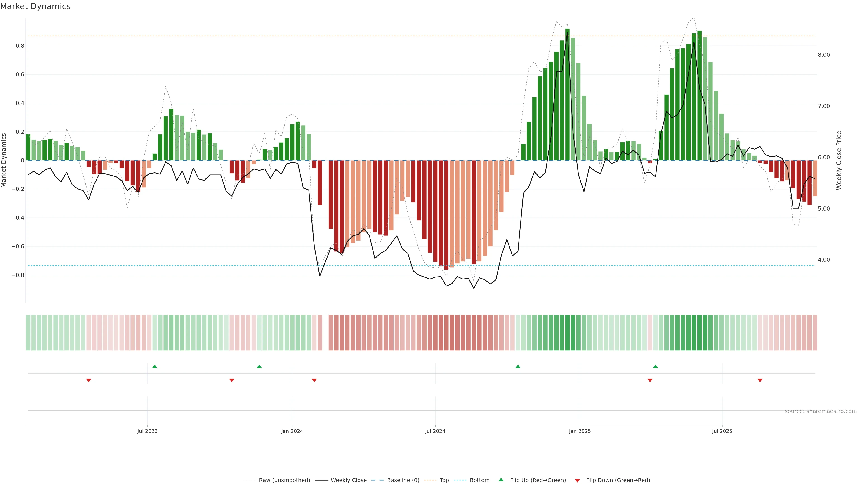Click the source: sharemaestro.com text
This screenshot has width=868, height=488.
coord(821,411)
